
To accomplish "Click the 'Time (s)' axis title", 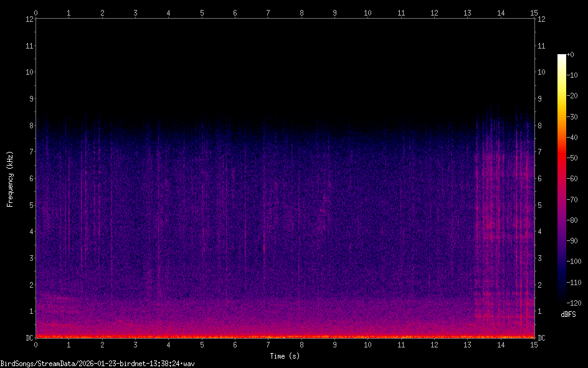I will tap(285, 356).
